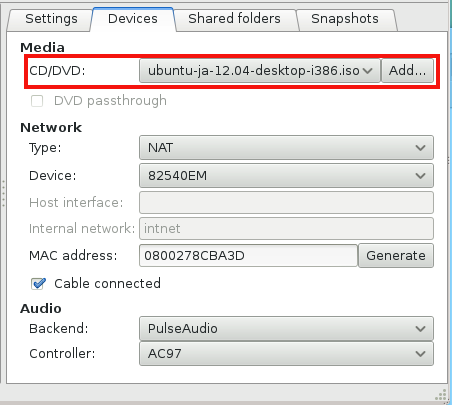The height and width of the screenshot is (405, 452).
Task: Click the arrow icon on Network Type combo
Action: click(x=421, y=148)
